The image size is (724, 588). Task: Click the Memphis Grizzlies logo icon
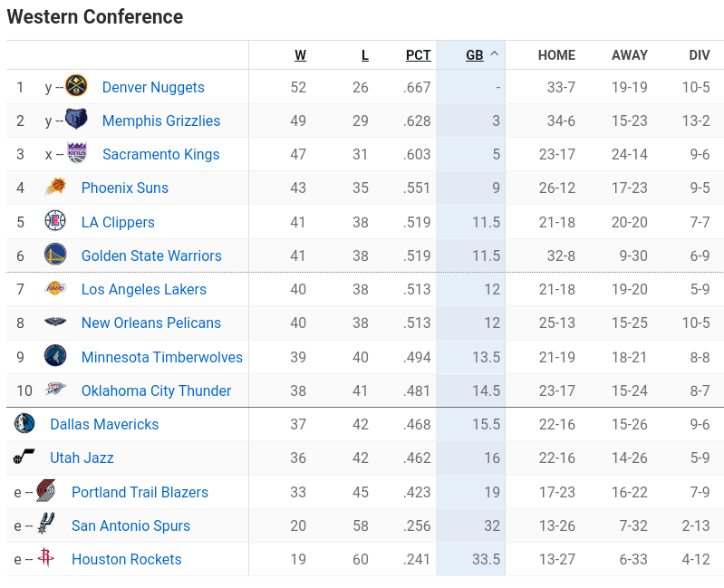(x=77, y=120)
